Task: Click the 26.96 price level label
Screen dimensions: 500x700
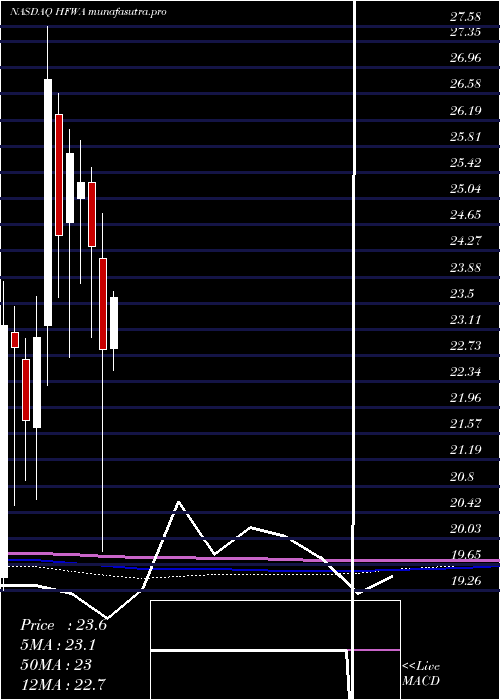Action: [x=465, y=58]
